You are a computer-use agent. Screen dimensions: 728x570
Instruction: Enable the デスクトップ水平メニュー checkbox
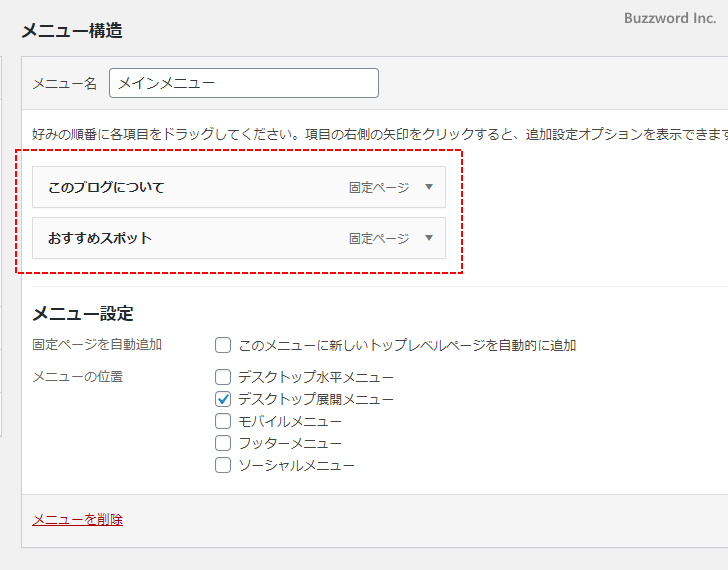pyautogui.click(x=223, y=377)
